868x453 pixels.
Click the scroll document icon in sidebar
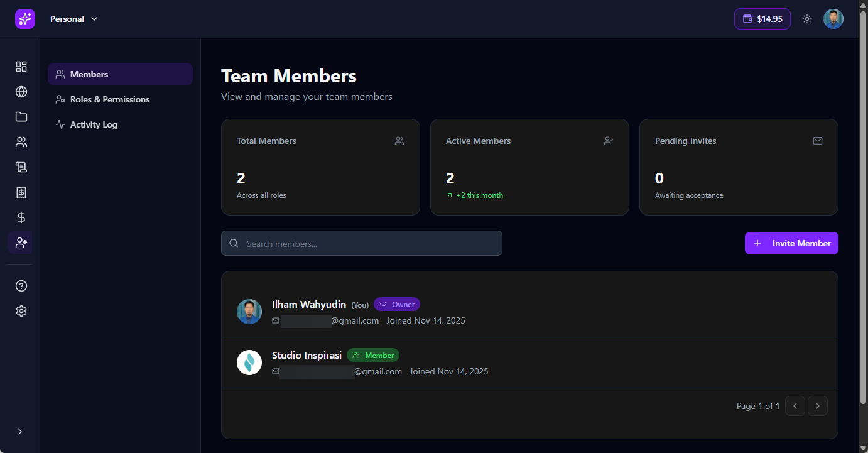click(x=21, y=167)
